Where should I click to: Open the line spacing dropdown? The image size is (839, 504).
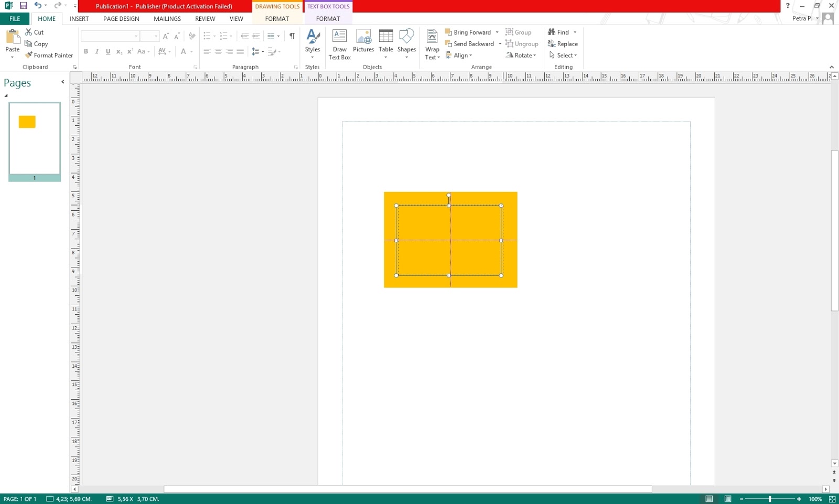pos(257,51)
